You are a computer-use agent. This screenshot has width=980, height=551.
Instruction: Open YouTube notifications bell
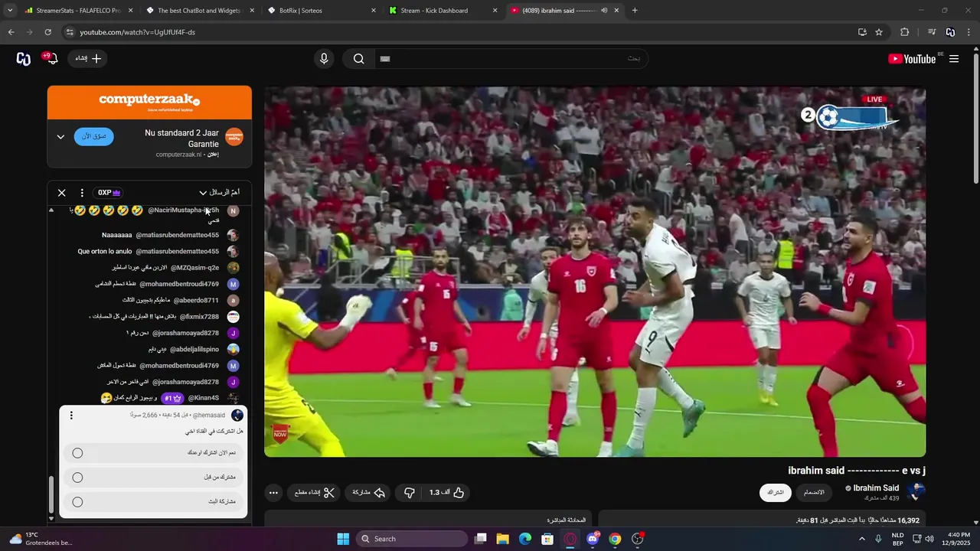pyautogui.click(x=51, y=59)
